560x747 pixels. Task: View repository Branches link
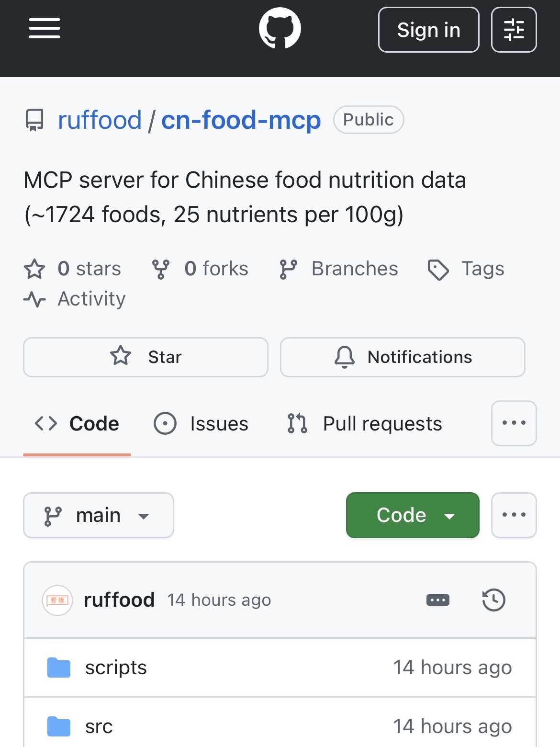point(339,269)
